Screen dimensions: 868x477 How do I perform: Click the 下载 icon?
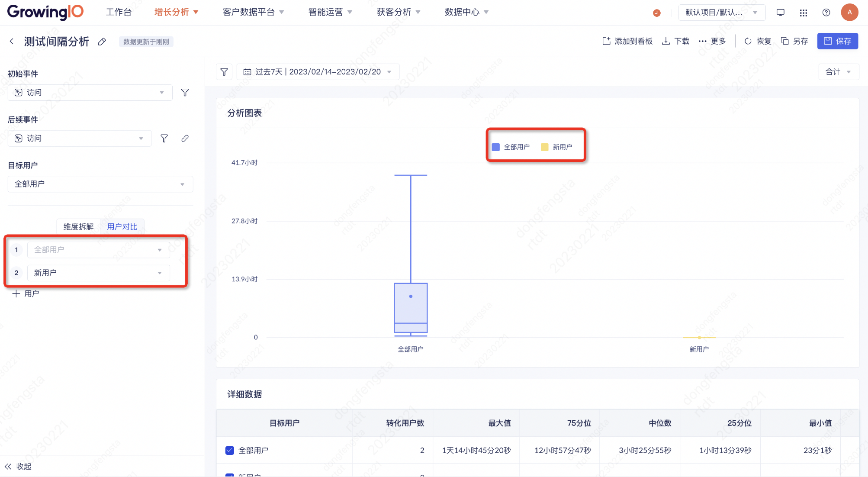666,41
